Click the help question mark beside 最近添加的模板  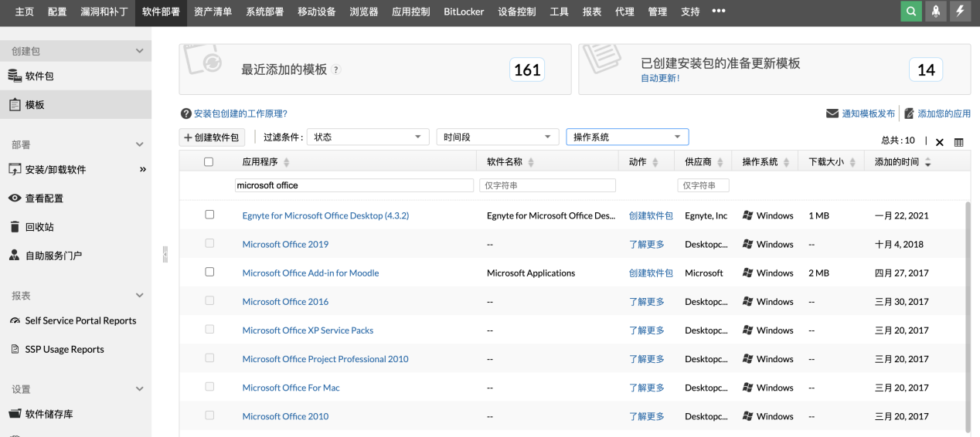tap(335, 69)
